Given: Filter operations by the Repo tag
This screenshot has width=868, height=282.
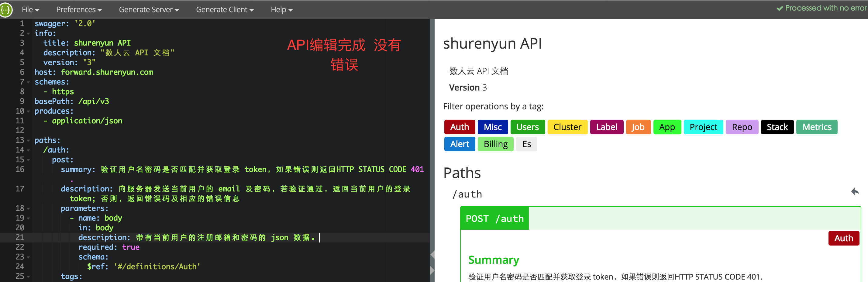Looking at the screenshot, I should [742, 127].
